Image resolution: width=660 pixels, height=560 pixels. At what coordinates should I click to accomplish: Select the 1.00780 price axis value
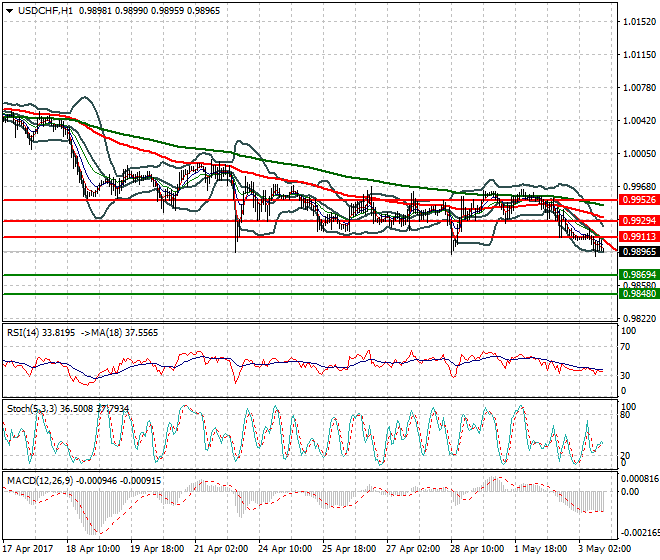(639, 88)
